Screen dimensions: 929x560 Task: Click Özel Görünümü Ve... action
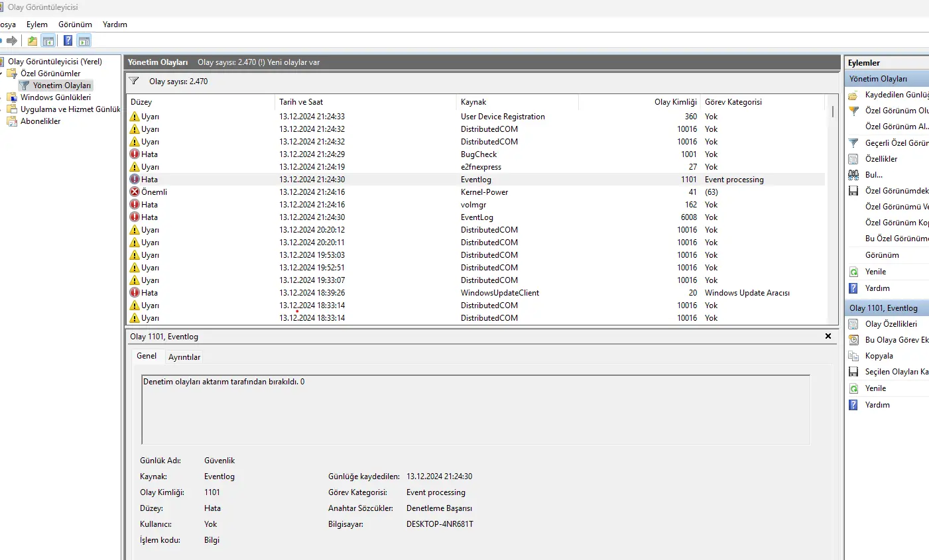[897, 207]
